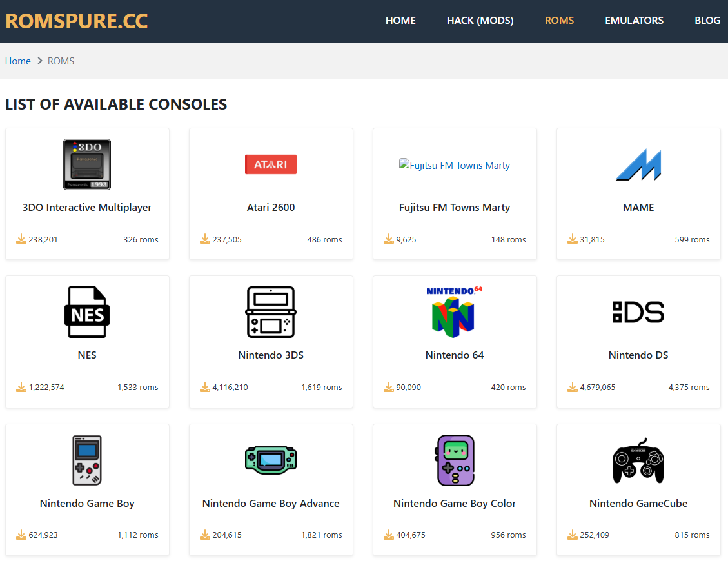
Task: Navigate to BLOG in the top menu
Action: point(707,21)
